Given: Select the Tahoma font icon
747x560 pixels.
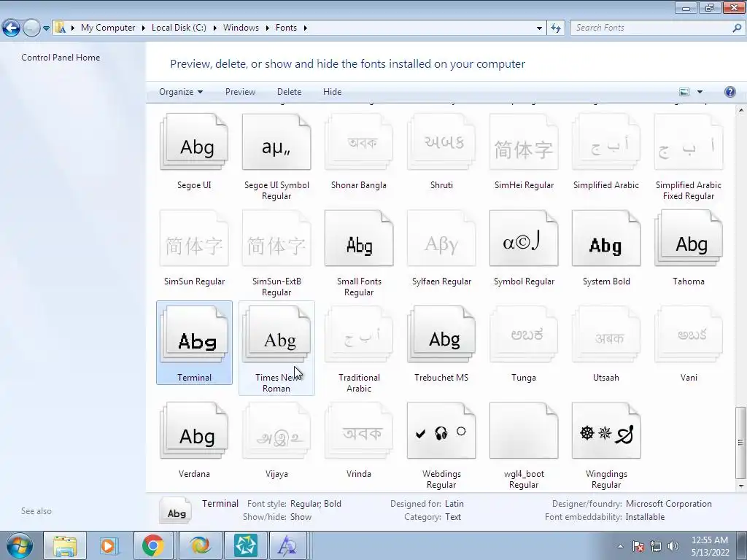Looking at the screenshot, I should pos(689,238).
